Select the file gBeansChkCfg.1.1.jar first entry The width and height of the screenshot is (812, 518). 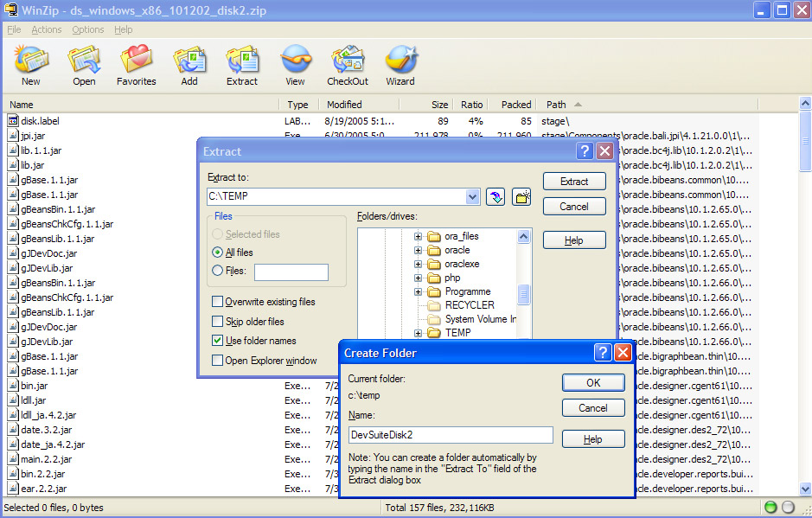pyautogui.click(x=67, y=224)
